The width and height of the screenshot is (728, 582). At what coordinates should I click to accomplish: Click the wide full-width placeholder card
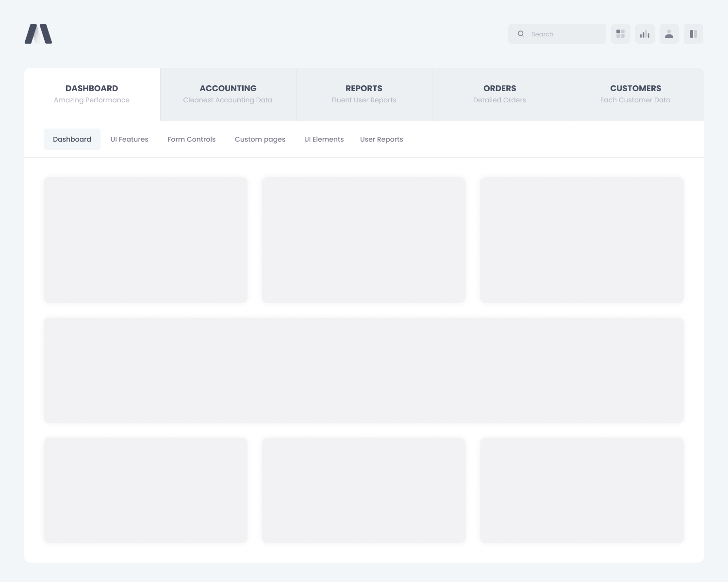[364, 370]
